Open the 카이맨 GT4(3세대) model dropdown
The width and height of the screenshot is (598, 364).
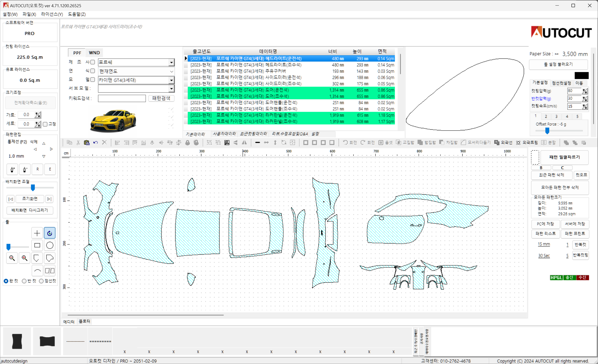[x=171, y=80]
